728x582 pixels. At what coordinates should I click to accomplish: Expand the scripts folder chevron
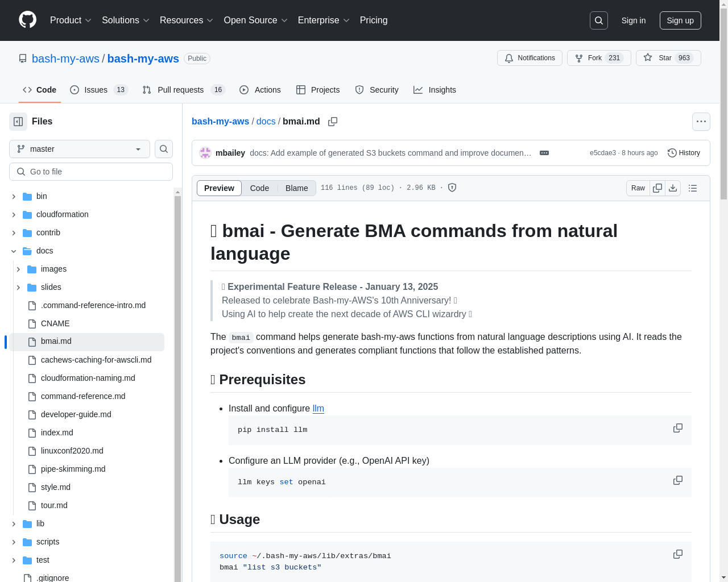[x=14, y=542]
